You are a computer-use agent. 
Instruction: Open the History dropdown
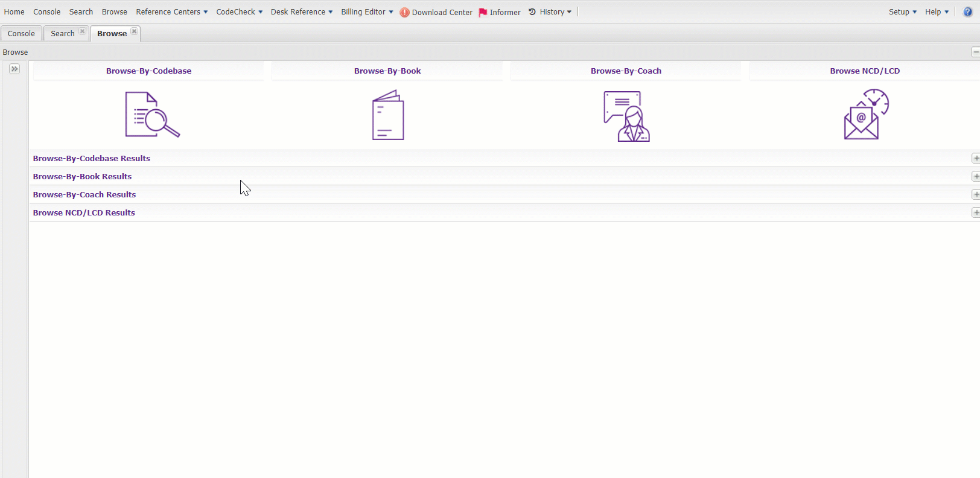coord(552,12)
